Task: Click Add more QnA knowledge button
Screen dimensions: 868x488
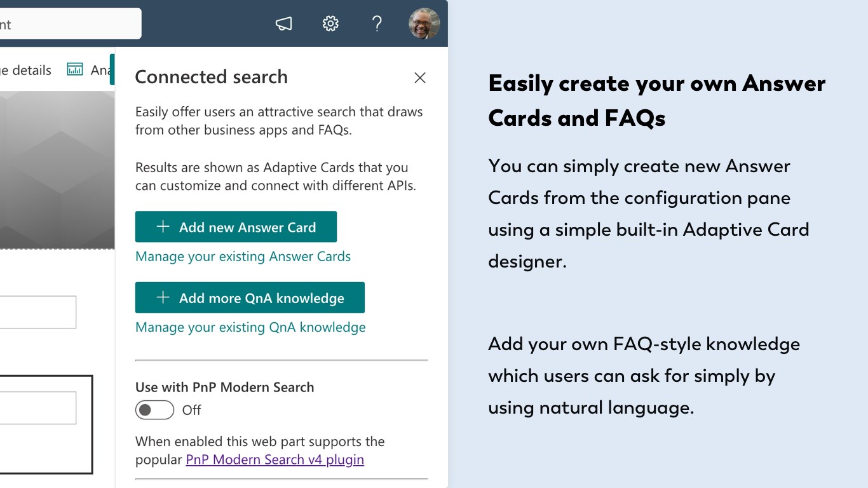Action: (250, 298)
